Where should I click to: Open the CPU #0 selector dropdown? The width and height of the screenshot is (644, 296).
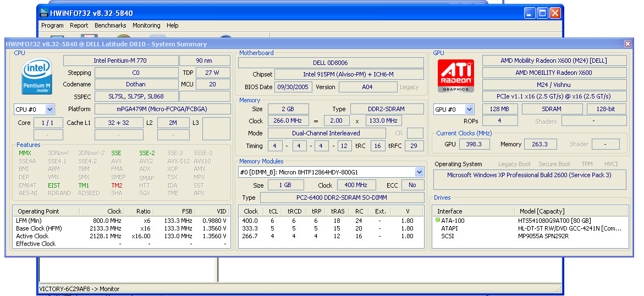(x=49, y=109)
